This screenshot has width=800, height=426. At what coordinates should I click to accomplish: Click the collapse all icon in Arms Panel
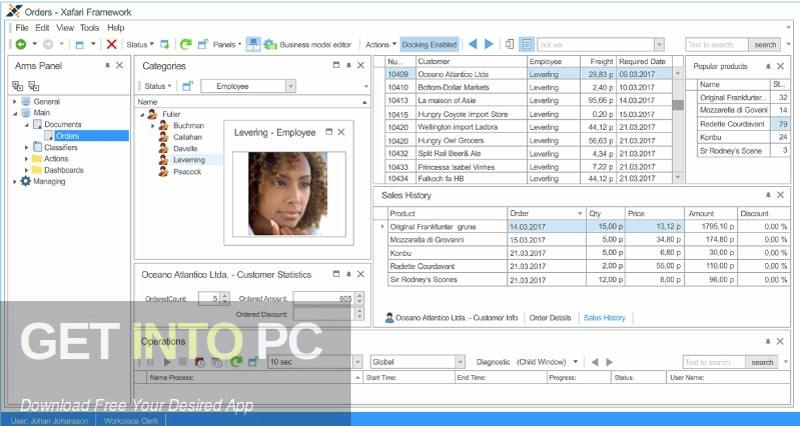pos(34,86)
